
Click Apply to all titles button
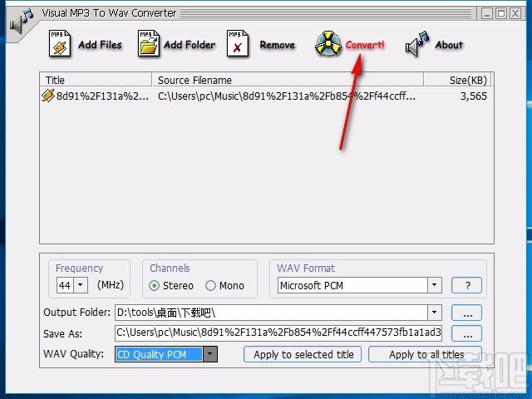tap(426, 354)
